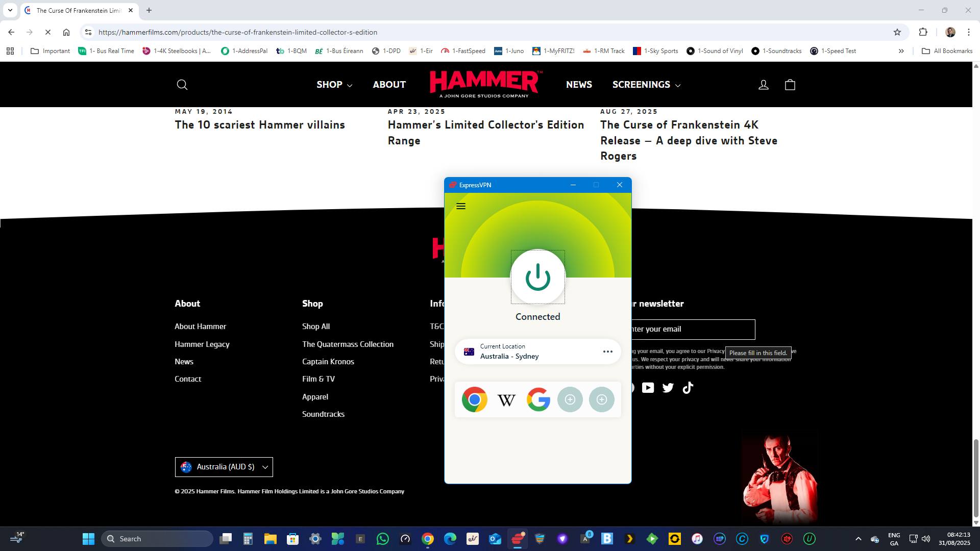This screenshot has width=980, height=551.
Task: Open Hammer site search icon
Action: point(182,85)
